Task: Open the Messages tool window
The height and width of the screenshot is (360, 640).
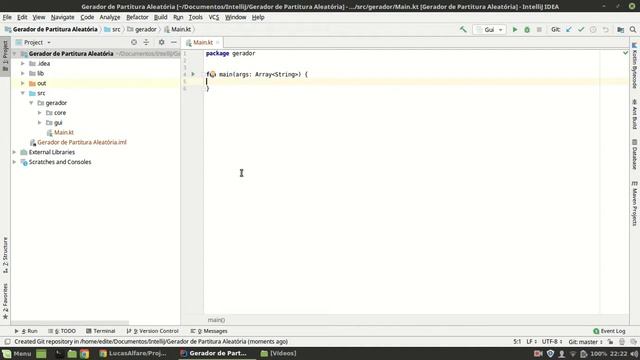Action: (x=209, y=331)
